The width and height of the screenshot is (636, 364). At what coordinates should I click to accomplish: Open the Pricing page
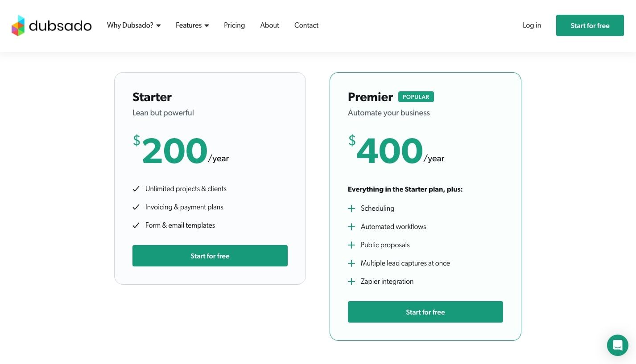pos(234,25)
